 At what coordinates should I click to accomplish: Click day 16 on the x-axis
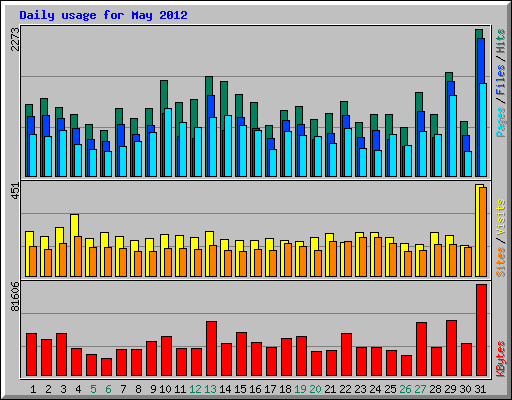click(255, 389)
